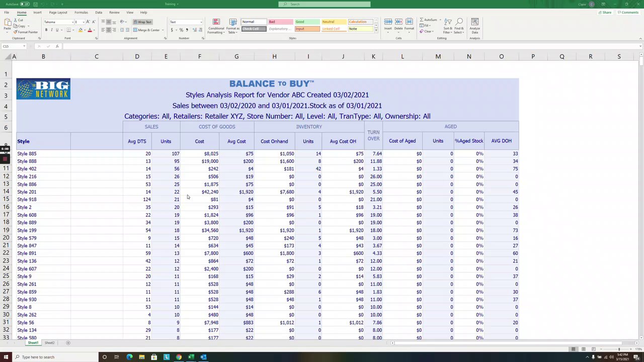The width and height of the screenshot is (644, 362).
Task: Toggle Wrap Text
Action: click(142, 22)
